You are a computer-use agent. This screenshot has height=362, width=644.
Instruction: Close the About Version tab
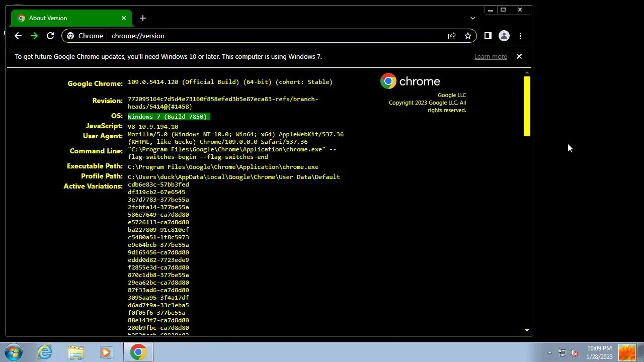click(x=124, y=18)
